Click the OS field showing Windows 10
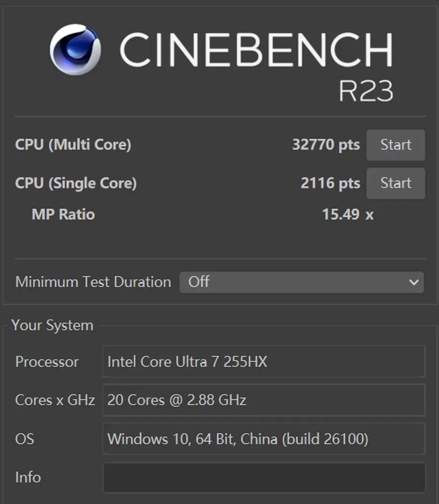The height and width of the screenshot is (504, 439). 264,438
